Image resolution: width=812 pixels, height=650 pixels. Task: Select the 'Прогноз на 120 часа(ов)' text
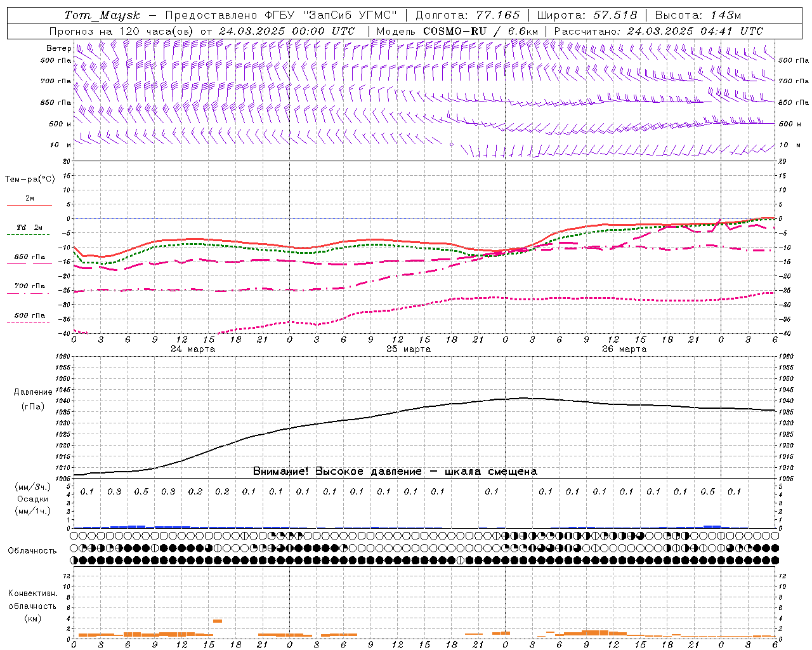(x=122, y=31)
